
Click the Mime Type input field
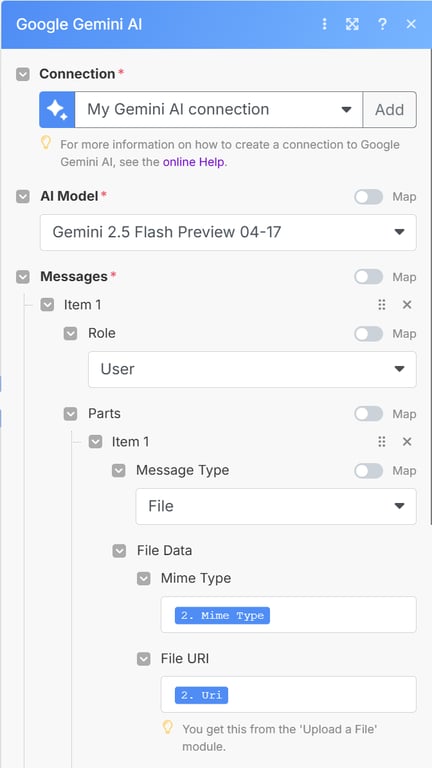[288, 615]
